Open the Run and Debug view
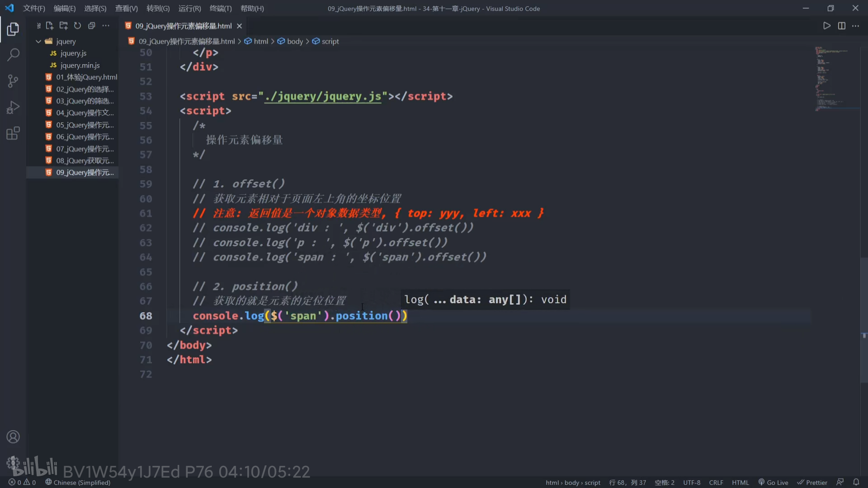Viewport: 868px width, 488px height. (x=13, y=108)
